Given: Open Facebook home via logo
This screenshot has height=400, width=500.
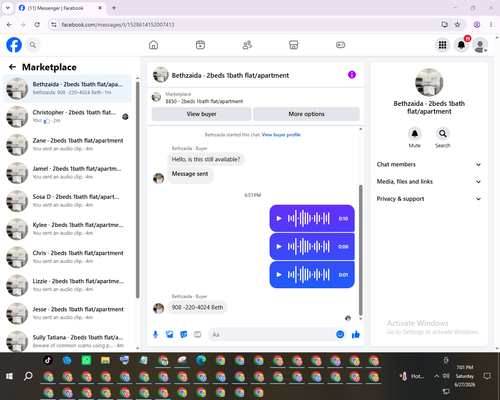Looking at the screenshot, I should pyautogui.click(x=14, y=45).
